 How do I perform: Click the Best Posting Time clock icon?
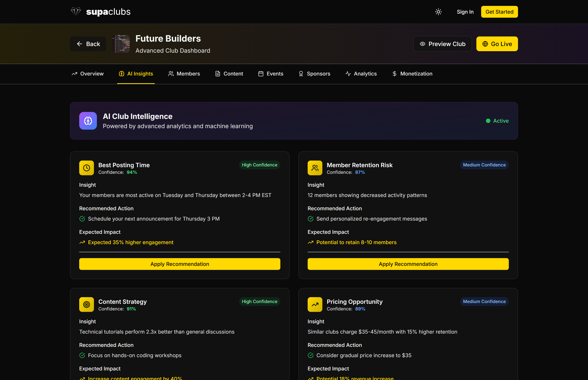(86, 168)
